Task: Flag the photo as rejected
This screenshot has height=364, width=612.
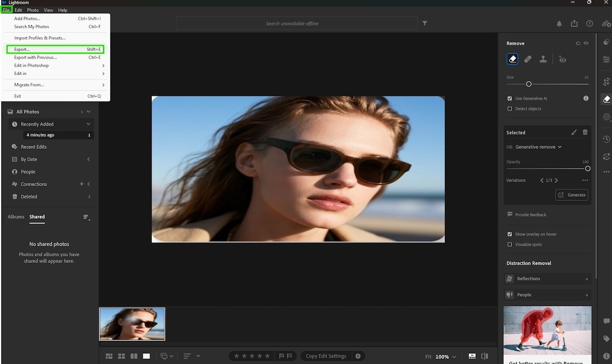Action: (x=289, y=356)
